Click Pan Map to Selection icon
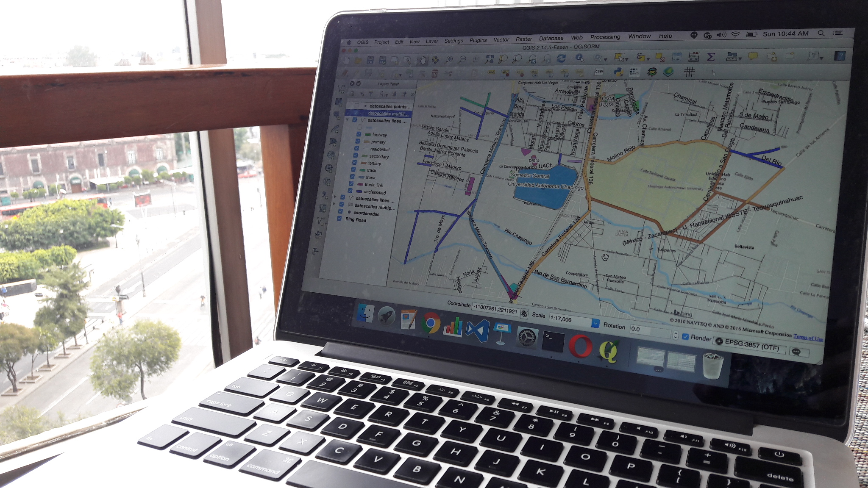 click(435, 60)
